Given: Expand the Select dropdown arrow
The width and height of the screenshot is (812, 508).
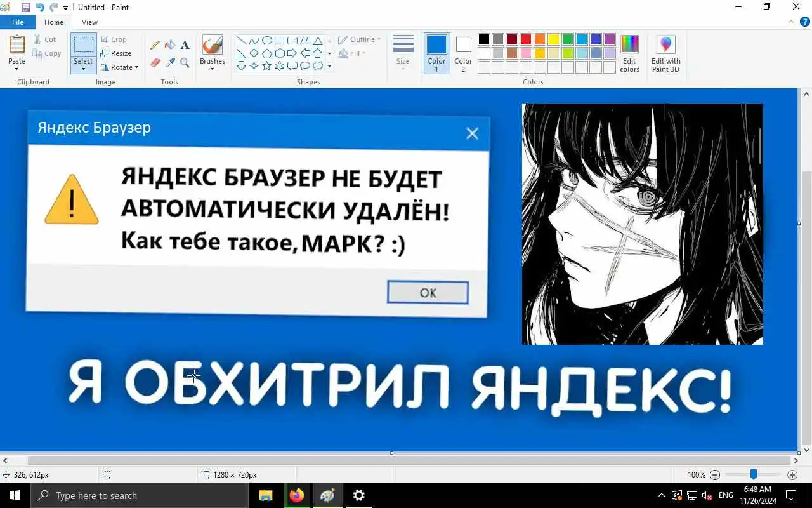Looking at the screenshot, I should (83, 69).
